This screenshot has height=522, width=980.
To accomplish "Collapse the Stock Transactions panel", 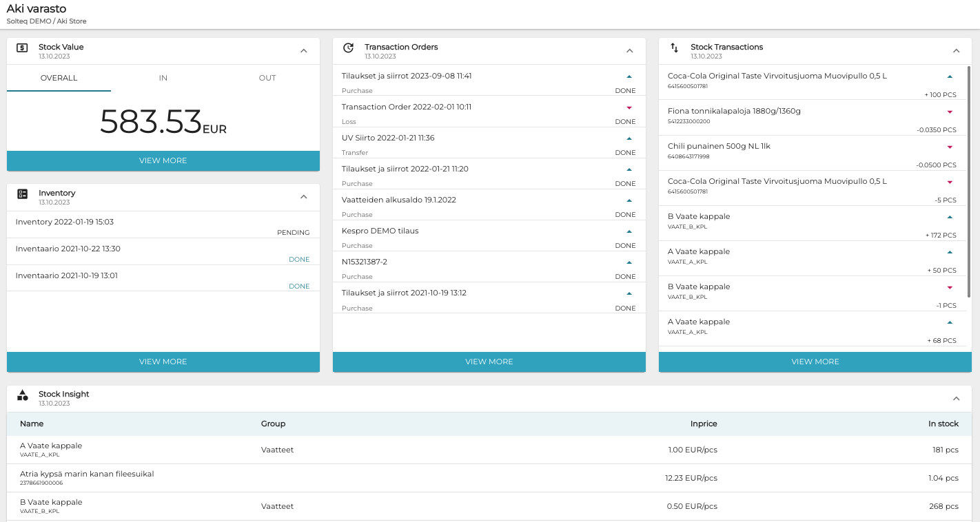I will coord(956,50).
